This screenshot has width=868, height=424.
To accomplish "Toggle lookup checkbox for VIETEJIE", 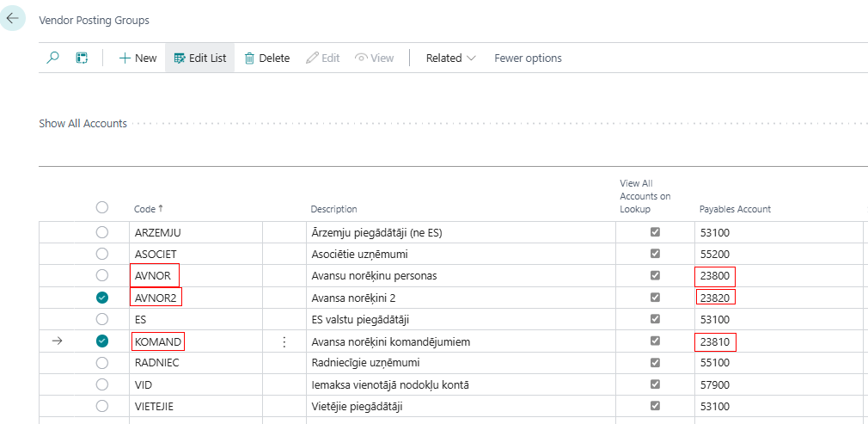I will pyautogui.click(x=656, y=406).
